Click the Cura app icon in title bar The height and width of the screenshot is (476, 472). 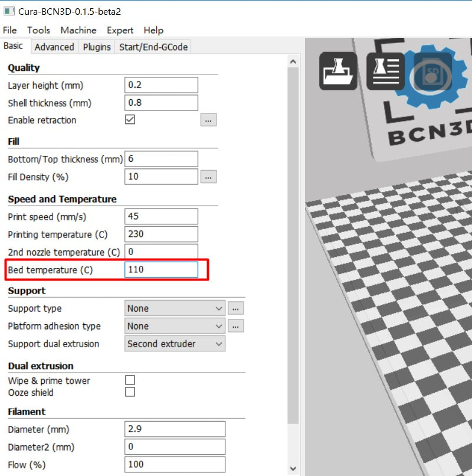pyautogui.click(x=9, y=11)
